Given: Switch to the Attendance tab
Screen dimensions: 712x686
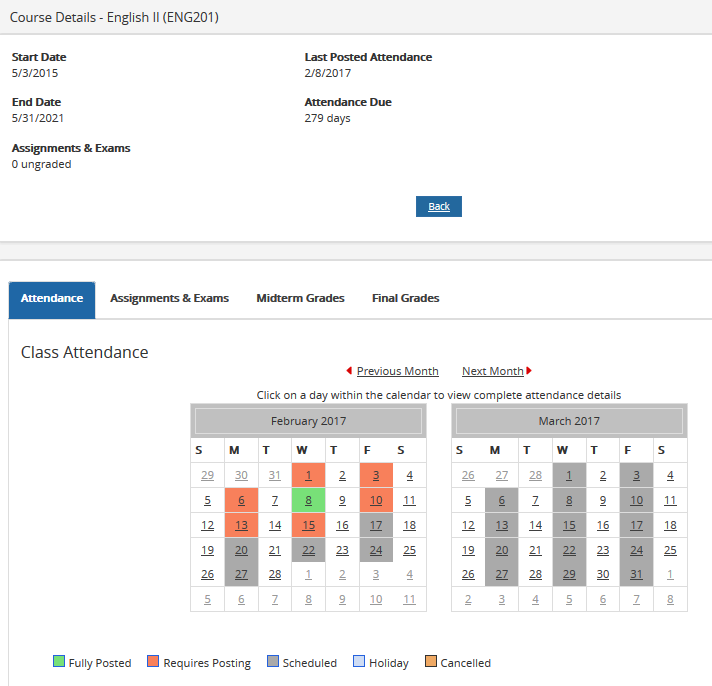Looking at the screenshot, I should click(52, 299).
